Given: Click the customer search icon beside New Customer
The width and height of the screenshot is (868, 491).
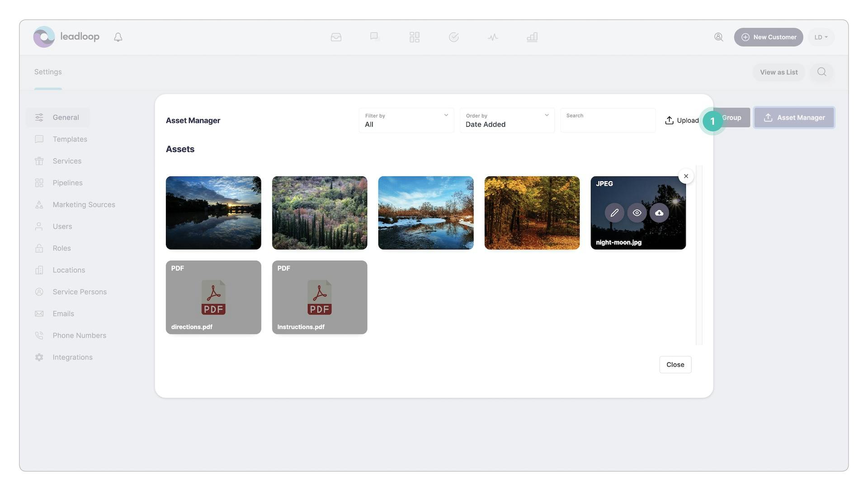Looking at the screenshot, I should click(718, 37).
